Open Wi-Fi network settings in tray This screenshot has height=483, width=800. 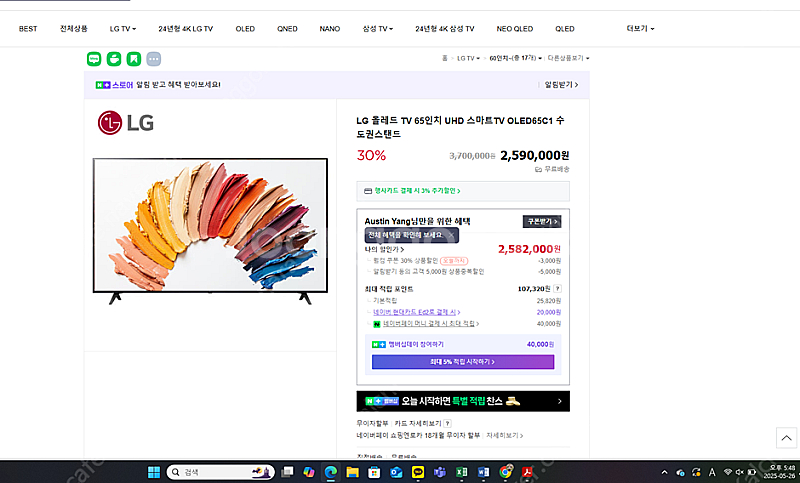[x=728, y=472]
